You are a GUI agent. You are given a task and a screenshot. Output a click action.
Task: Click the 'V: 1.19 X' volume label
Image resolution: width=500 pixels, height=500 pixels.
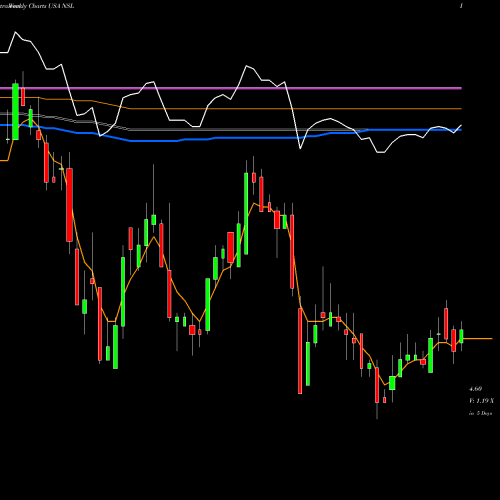[481, 401]
